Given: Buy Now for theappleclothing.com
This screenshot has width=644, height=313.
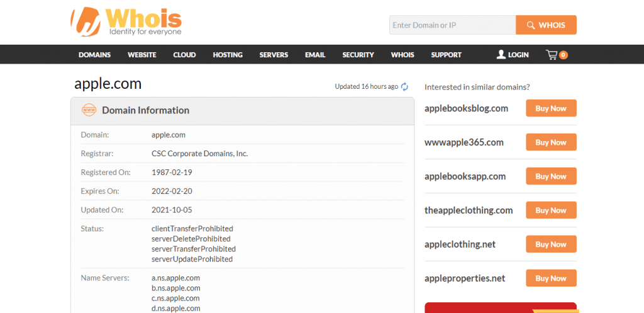Looking at the screenshot, I should click(551, 210).
